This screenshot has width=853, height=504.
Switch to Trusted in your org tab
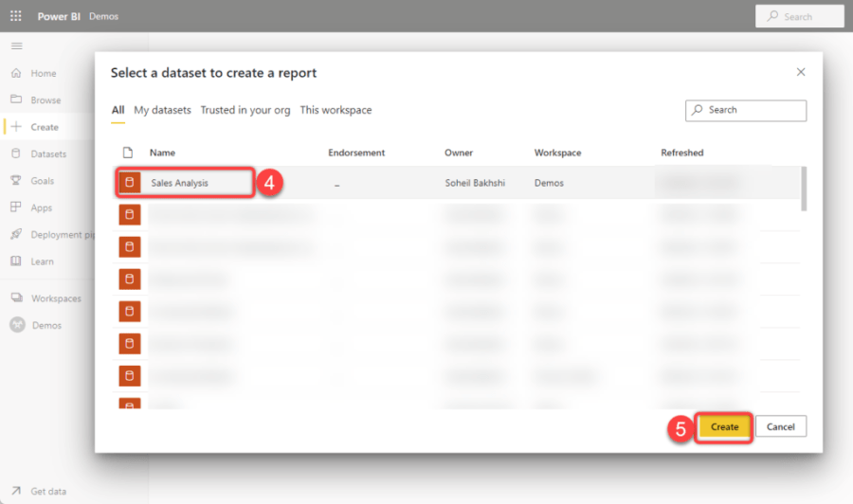coord(245,110)
